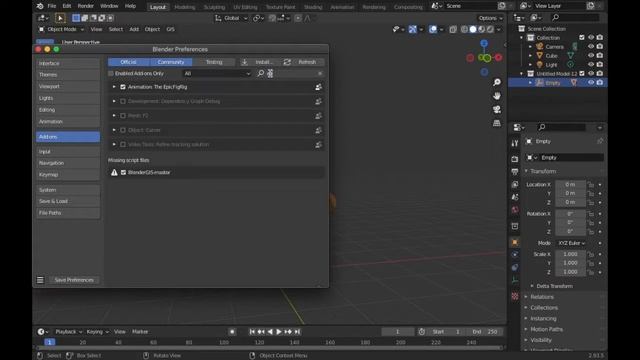Click the timeline End frame field
Image resolution: width=640 pixels, height=360 pixels.
[x=485, y=332]
